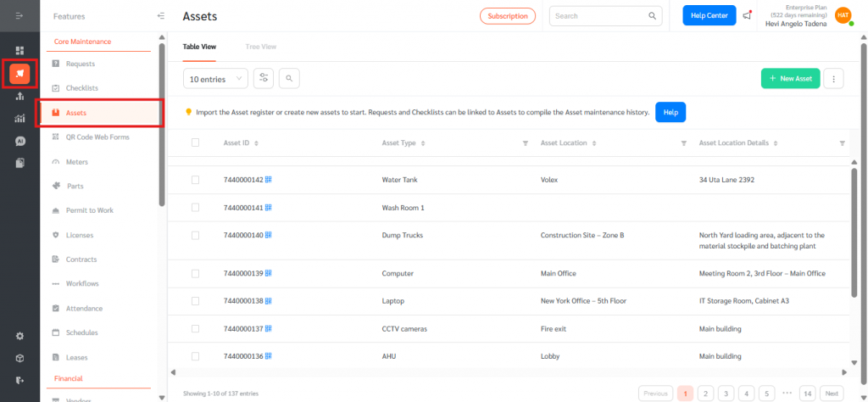
Task: Check the box for Water Tank row
Action: click(195, 180)
